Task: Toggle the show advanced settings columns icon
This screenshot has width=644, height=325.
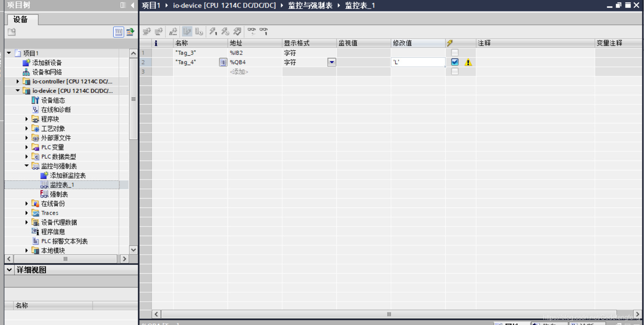Action: click(199, 31)
